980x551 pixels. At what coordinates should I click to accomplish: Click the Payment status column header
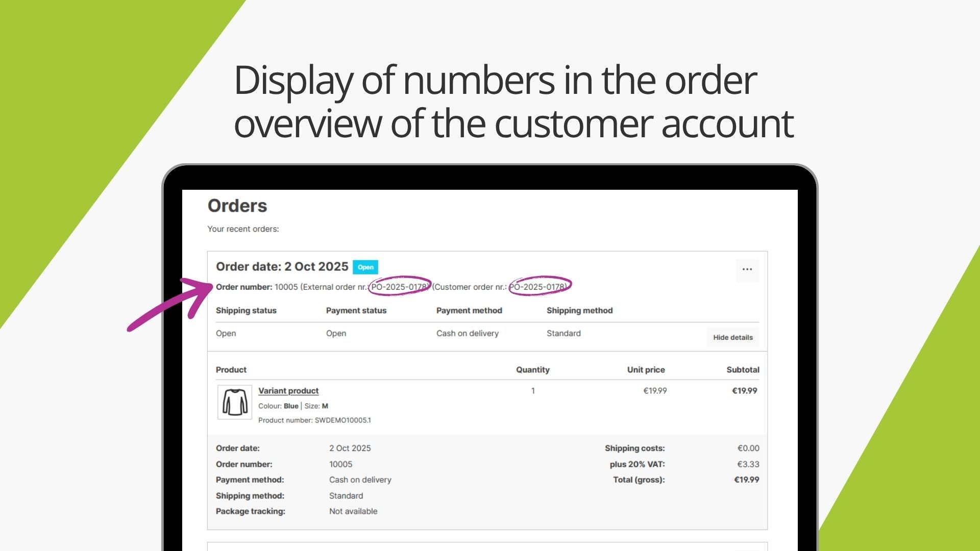coord(356,311)
